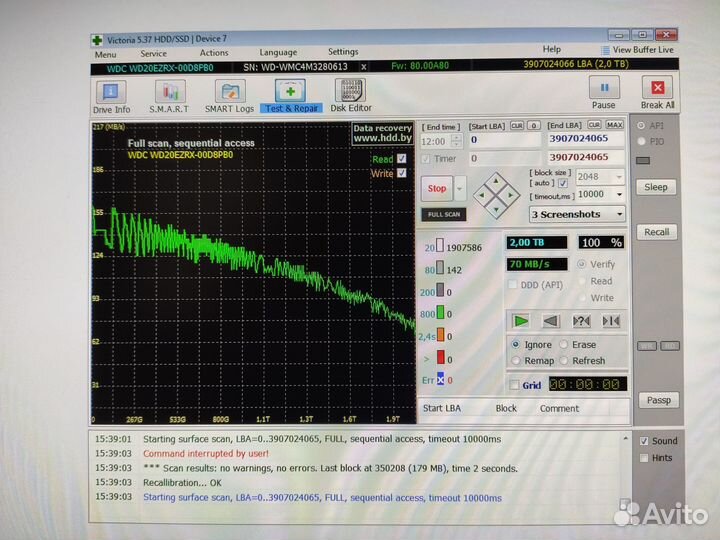Open the S.M.A.R.T. panel
Viewport: 720px width, 540px height.
point(170,95)
